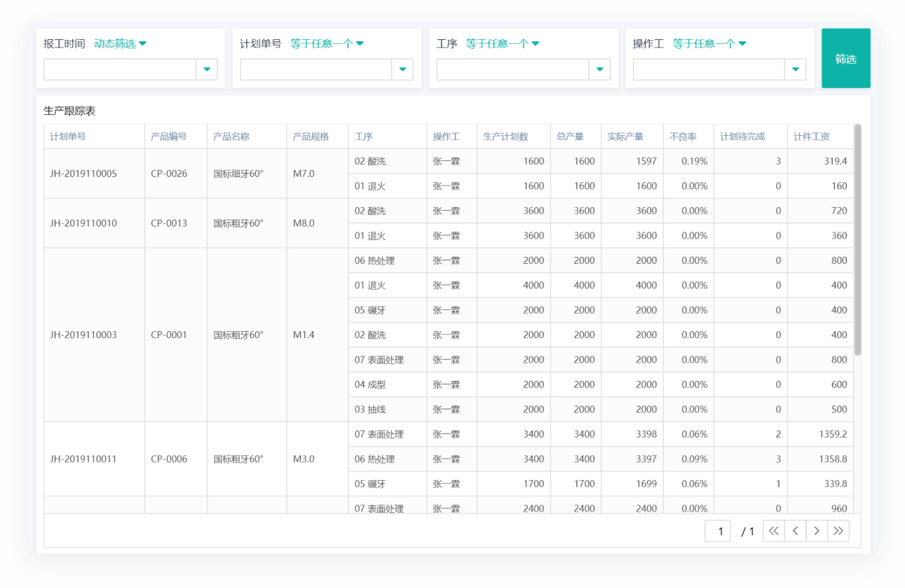Go to first page of table
This screenshot has height=588, width=905.
[773, 531]
